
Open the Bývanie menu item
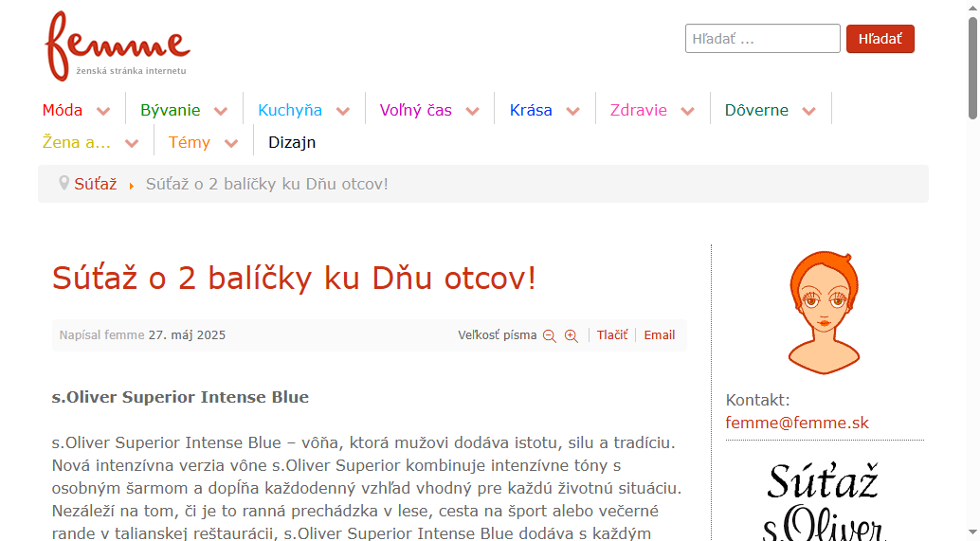click(170, 110)
